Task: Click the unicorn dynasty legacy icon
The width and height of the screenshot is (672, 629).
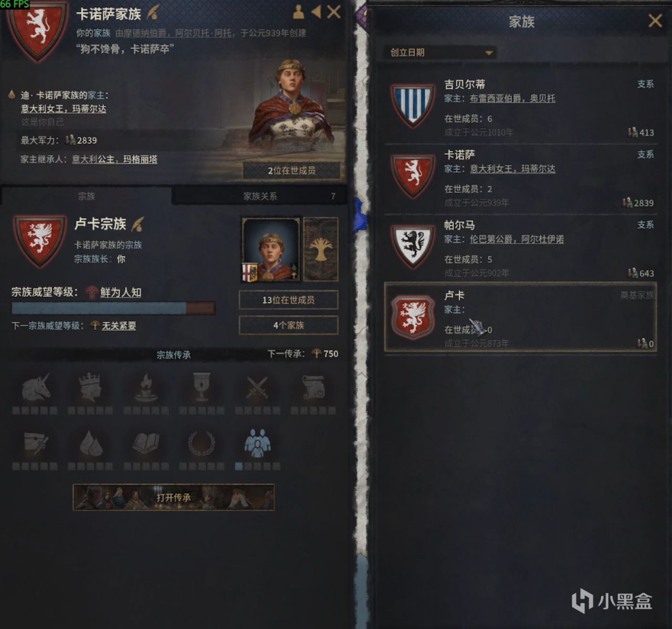Action: click(x=36, y=388)
